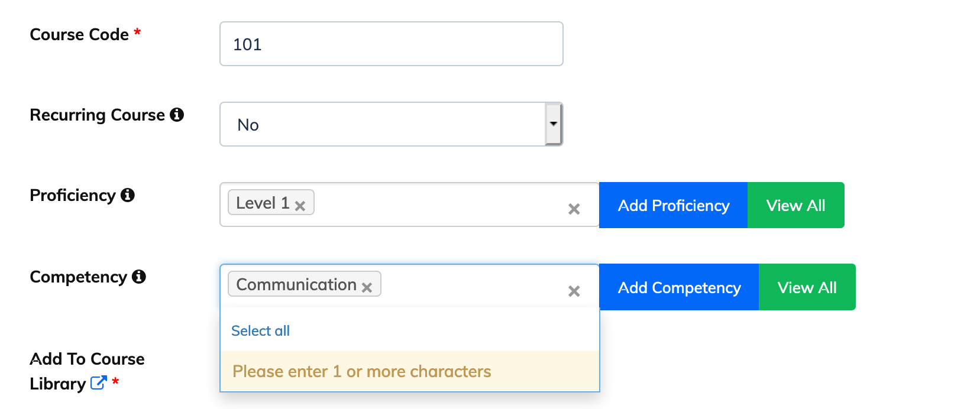980x409 pixels.
Task: Click the Proficiency info icon
Action: [128, 195]
